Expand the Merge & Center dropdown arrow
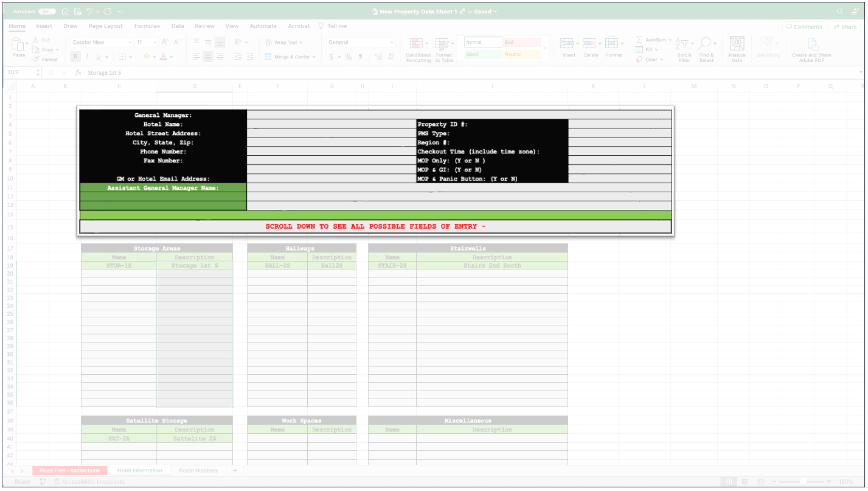Image resolution: width=868 pixels, height=491 pixels. [x=314, y=57]
